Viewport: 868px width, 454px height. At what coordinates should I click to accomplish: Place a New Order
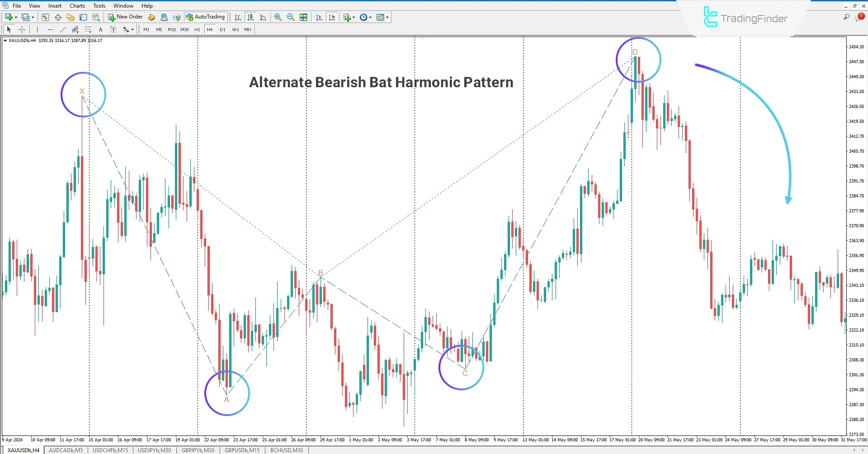tap(125, 17)
